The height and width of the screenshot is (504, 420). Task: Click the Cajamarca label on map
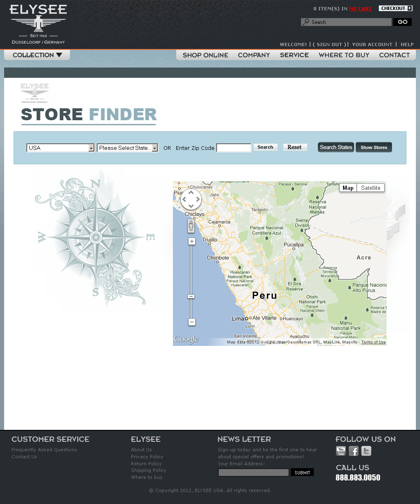(219, 222)
